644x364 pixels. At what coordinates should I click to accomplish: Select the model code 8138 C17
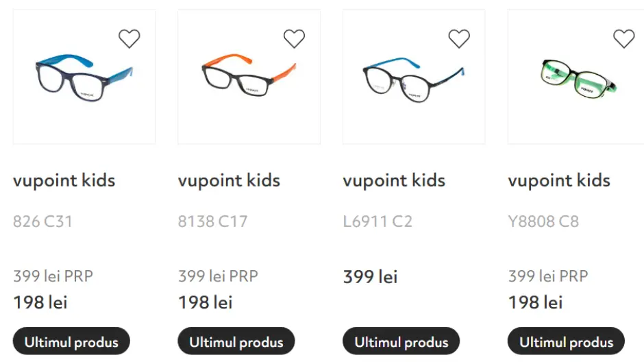point(212,221)
